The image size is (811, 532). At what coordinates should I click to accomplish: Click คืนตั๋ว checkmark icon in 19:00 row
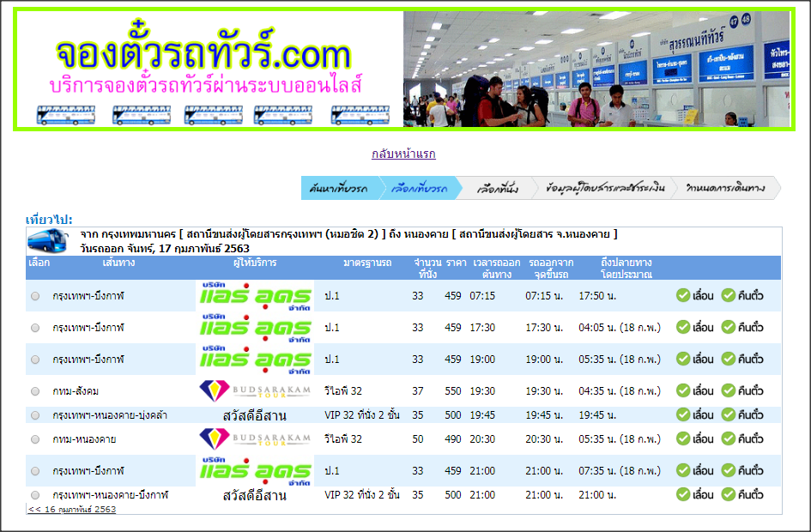tap(729, 359)
